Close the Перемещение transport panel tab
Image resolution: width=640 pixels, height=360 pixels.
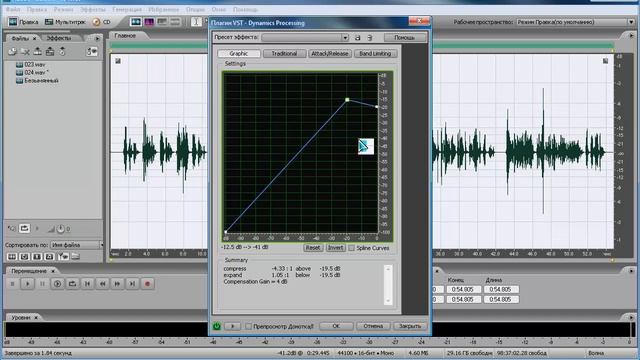[53, 271]
